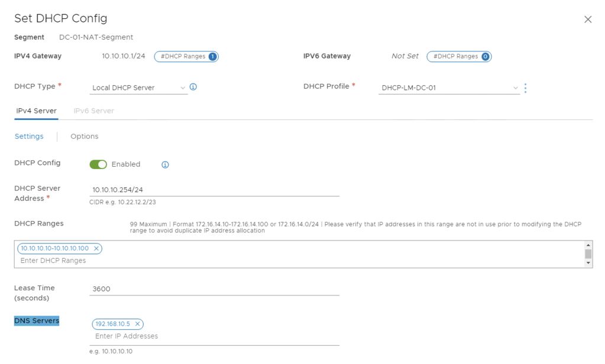Focus the Lease Time seconds field

214,289
